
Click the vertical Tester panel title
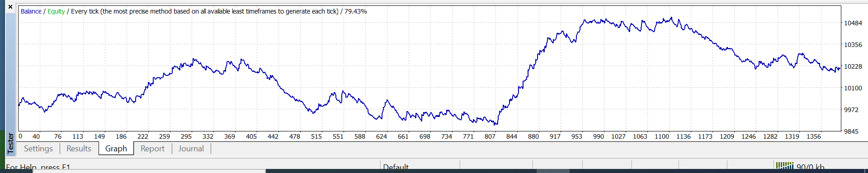point(11,143)
